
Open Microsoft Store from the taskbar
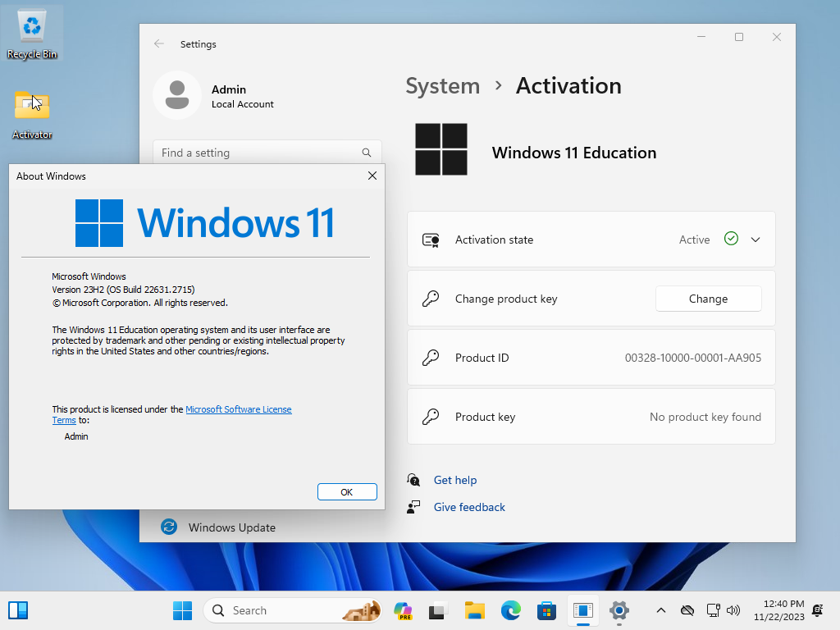click(x=546, y=610)
